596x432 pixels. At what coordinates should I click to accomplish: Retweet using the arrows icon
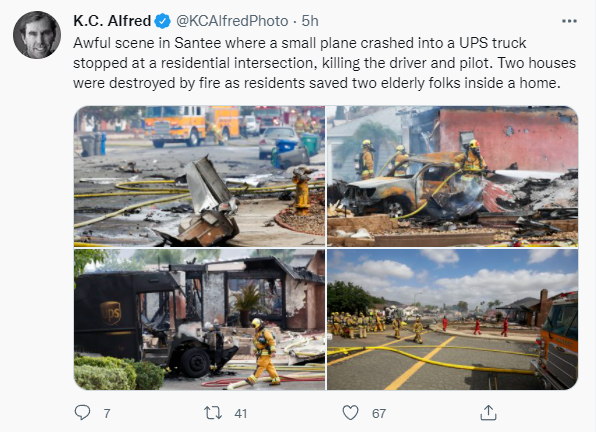point(213,413)
